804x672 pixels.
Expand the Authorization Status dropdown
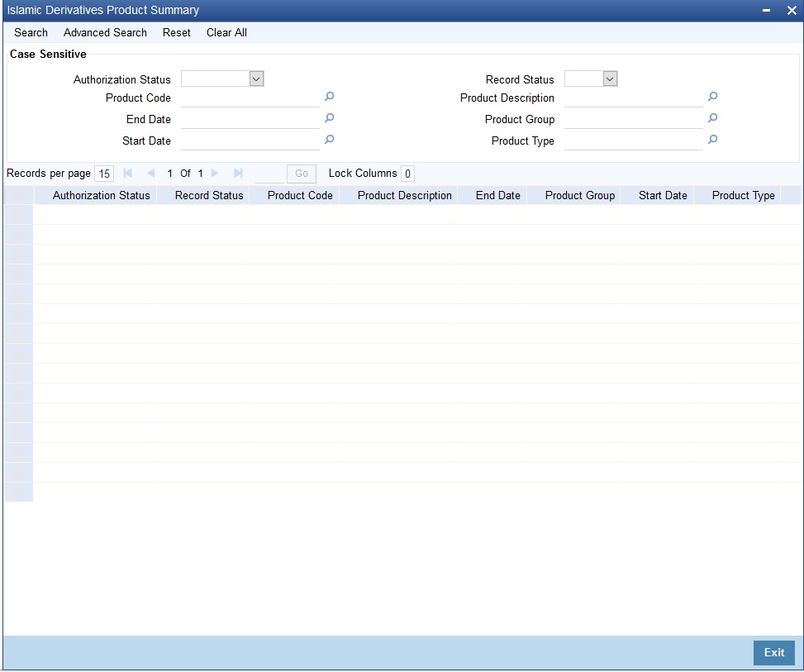click(x=256, y=79)
